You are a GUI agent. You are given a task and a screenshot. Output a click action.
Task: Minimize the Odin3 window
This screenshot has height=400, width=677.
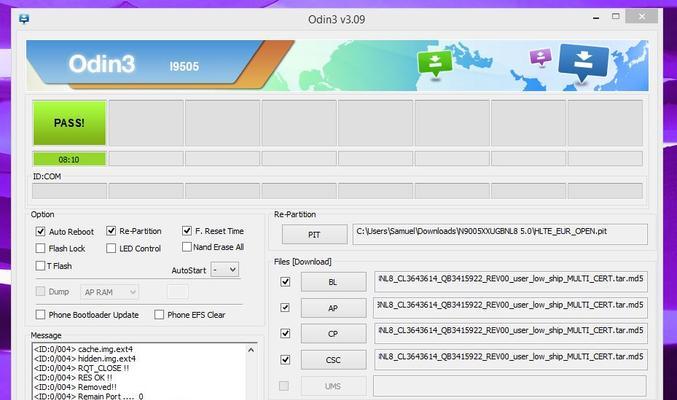pyautogui.click(x=596, y=18)
